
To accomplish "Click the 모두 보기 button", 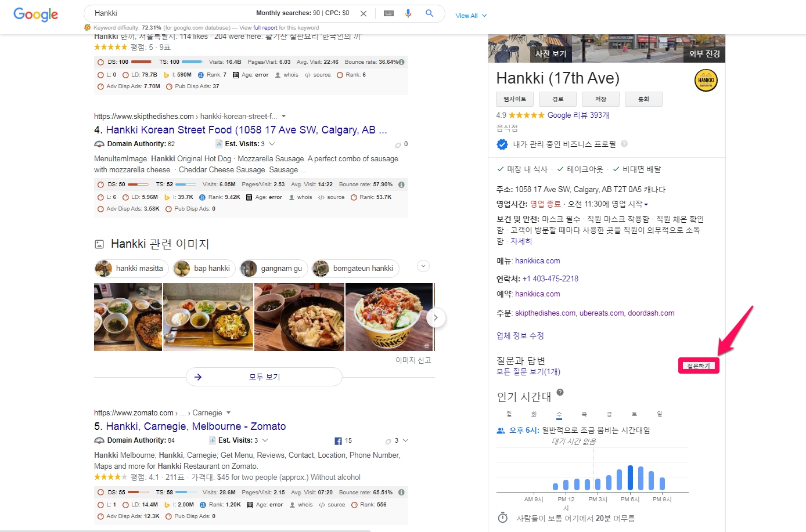I will point(264,377).
